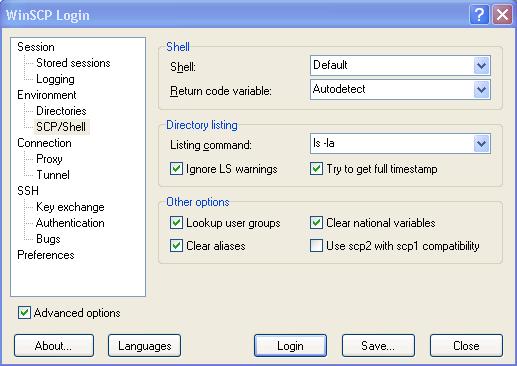The height and width of the screenshot is (366, 517).
Task: Select Environment in the tree
Action: [x=47, y=95]
